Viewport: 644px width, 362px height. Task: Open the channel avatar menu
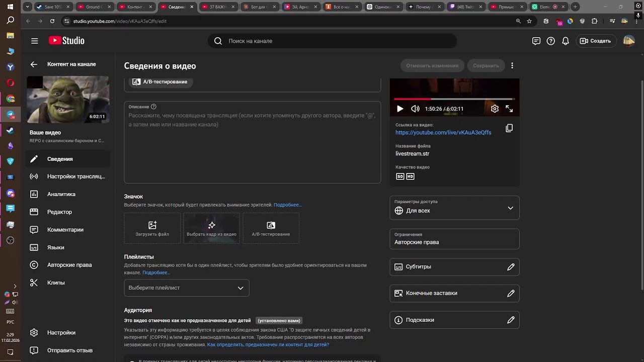(629, 41)
